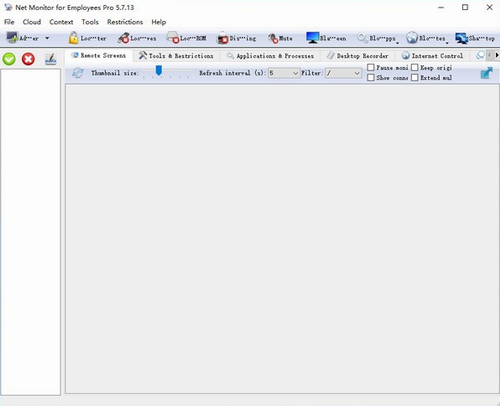Click the edit computer list pencil icon
This screenshot has height=406, width=500.
tap(50, 59)
